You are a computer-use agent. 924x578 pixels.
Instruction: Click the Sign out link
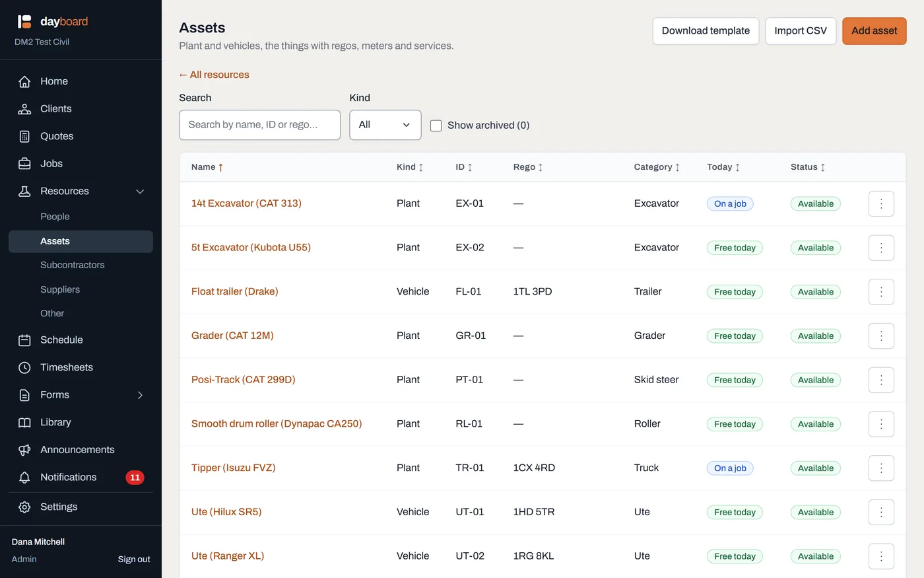tap(134, 559)
